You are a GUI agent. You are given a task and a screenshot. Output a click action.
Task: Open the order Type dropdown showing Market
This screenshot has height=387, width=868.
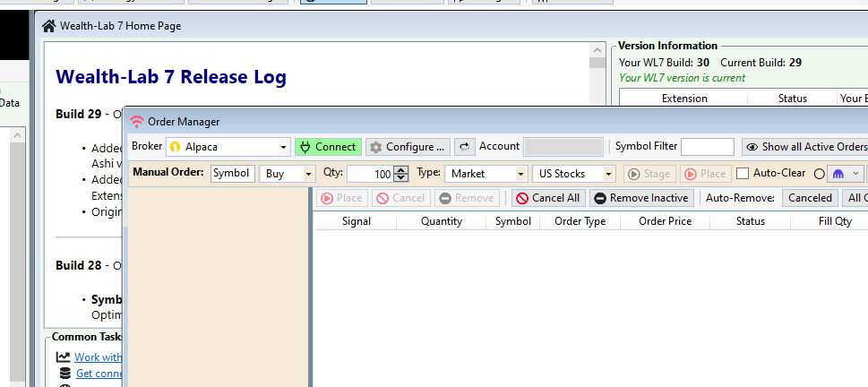coord(486,173)
